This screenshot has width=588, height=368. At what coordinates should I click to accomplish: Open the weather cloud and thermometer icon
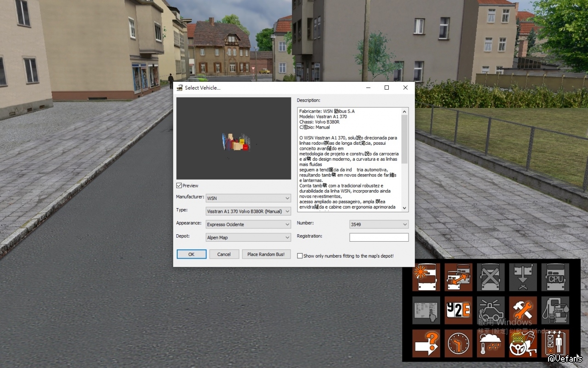pyautogui.click(x=491, y=343)
